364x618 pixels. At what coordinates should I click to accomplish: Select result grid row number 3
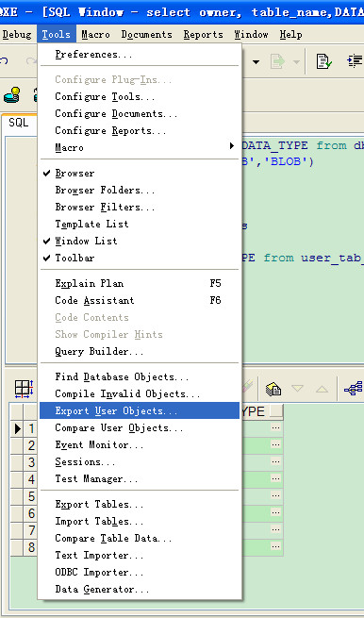[x=31, y=462]
